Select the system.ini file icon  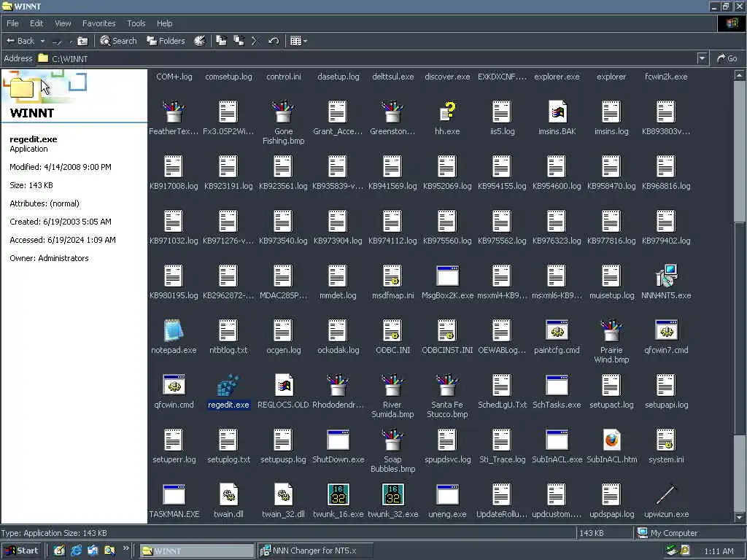tap(666, 440)
